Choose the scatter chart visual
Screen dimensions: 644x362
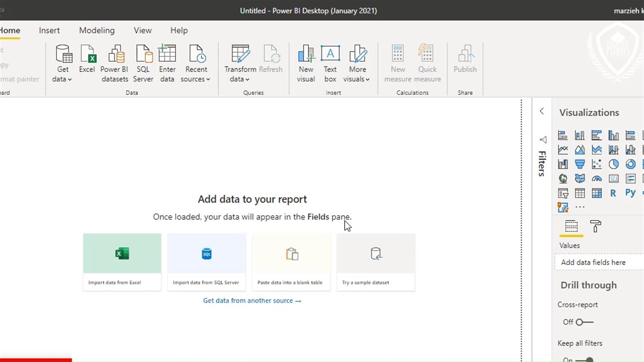(x=597, y=164)
